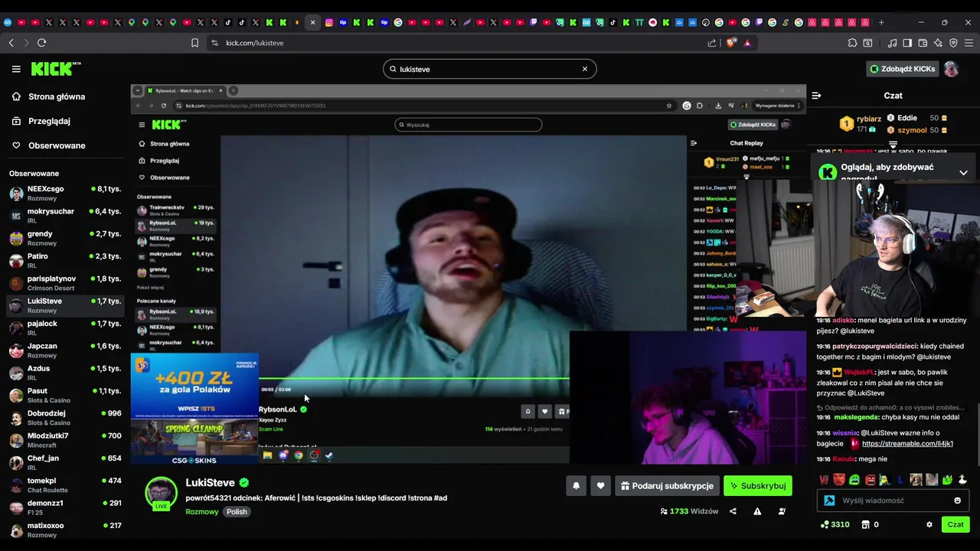Open pajalock channel in the followed list
This screenshot has width=980, height=551.
pyautogui.click(x=65, y=328)
